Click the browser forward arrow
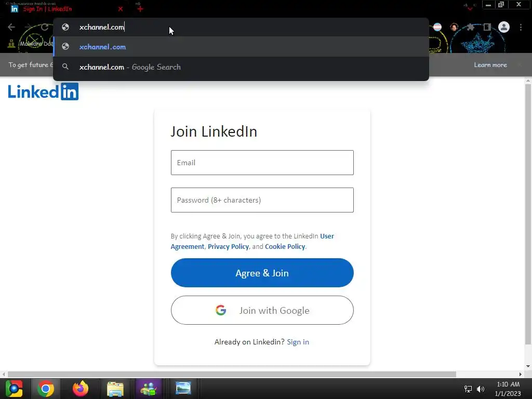This screenshot has width=532, height=399. coord(29,27)
